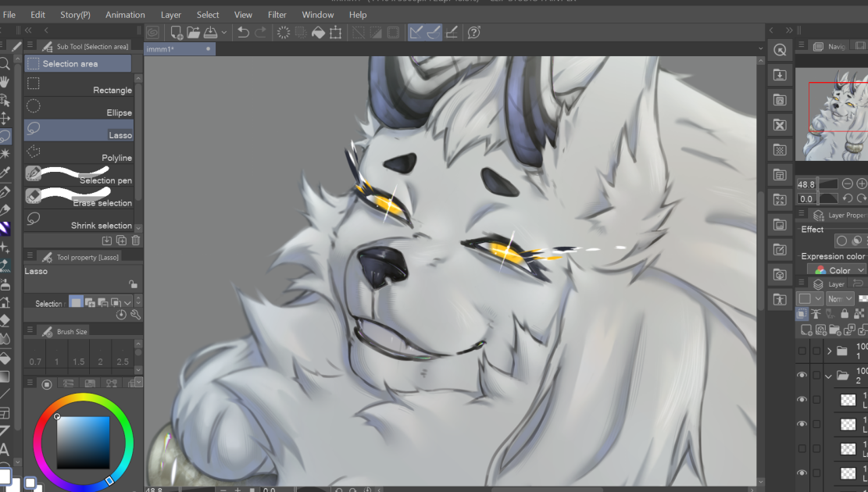Switch to the immm1* canvas tab
The height and width of the screenshot is (492, 868).
[x=180, y=48]
